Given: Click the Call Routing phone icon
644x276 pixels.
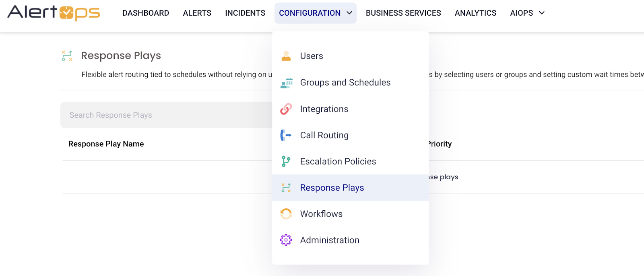Looking at the screenshot, I should (x=286, y=135).
